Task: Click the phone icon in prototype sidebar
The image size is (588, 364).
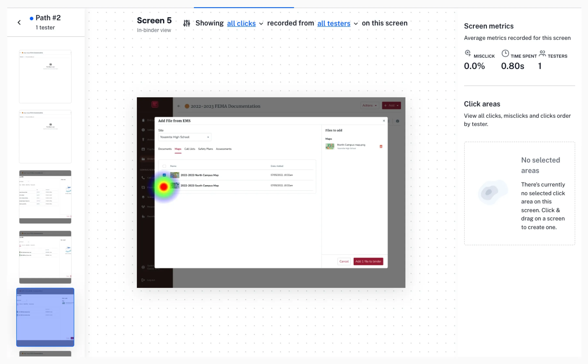Action: 143,178
